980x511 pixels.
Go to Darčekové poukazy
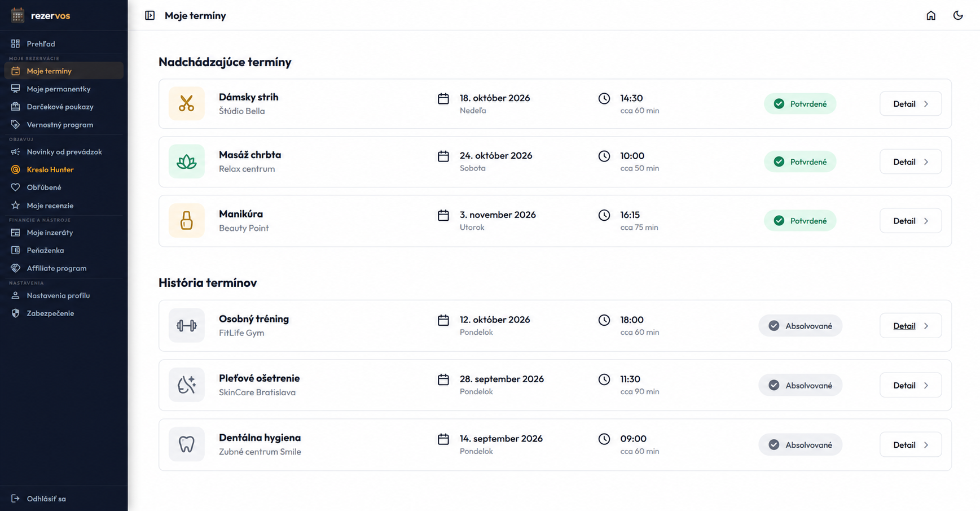point(64,107)
